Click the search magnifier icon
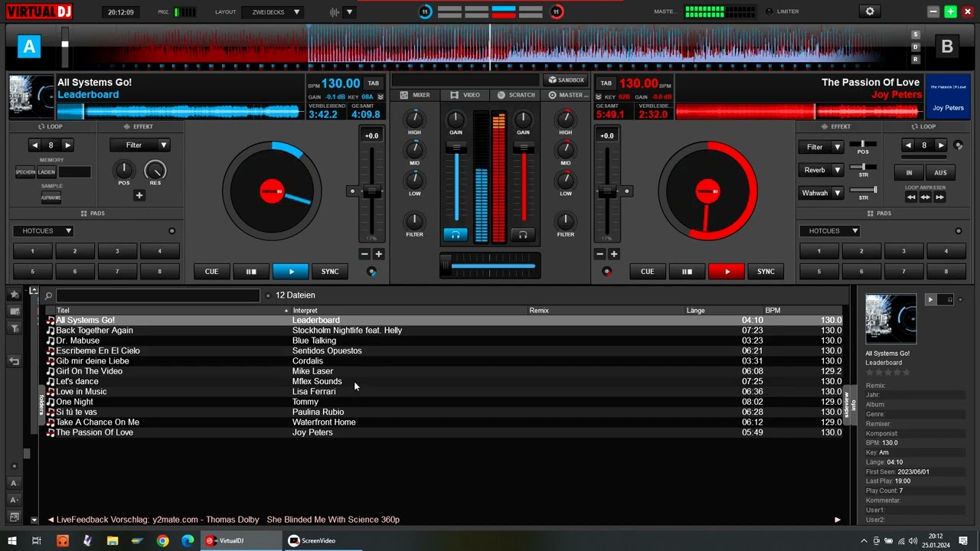The height and width of the screenshot is (551, 980). [x=48, y=295]
